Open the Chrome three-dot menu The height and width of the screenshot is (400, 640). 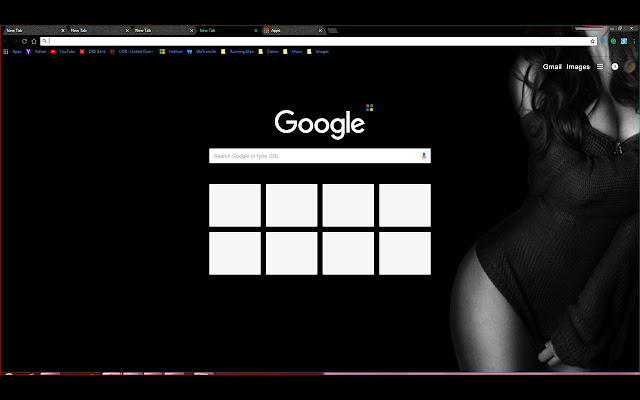click(x=634, y=41)
